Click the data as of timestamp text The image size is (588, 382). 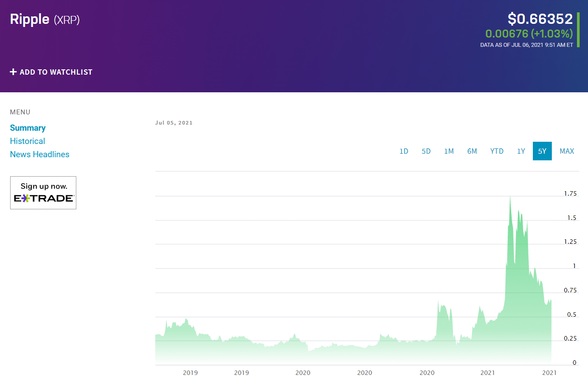527,45
